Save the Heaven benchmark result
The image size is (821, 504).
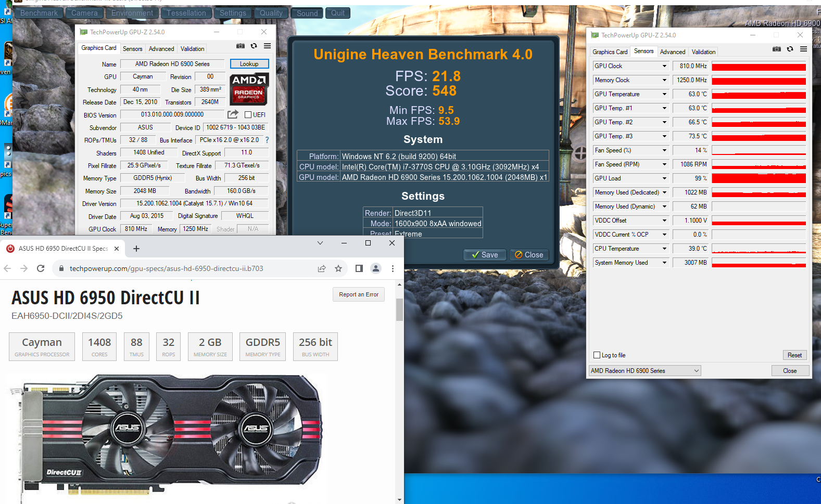click(485, 255)
